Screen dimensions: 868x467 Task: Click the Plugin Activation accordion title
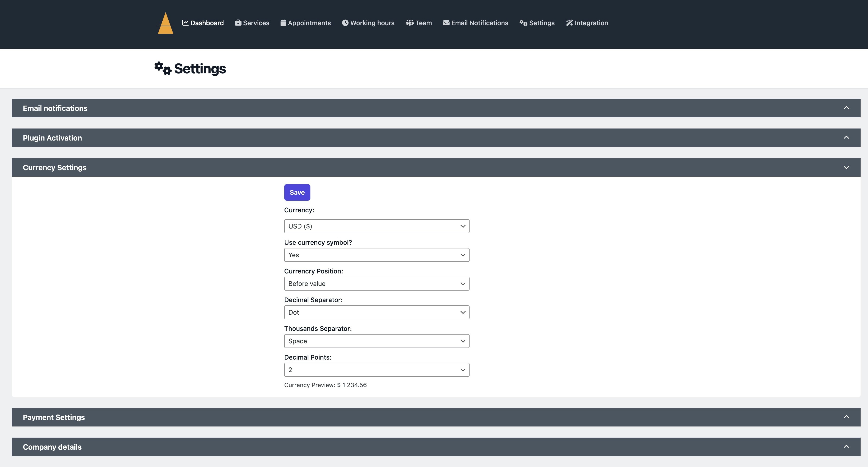52,138
